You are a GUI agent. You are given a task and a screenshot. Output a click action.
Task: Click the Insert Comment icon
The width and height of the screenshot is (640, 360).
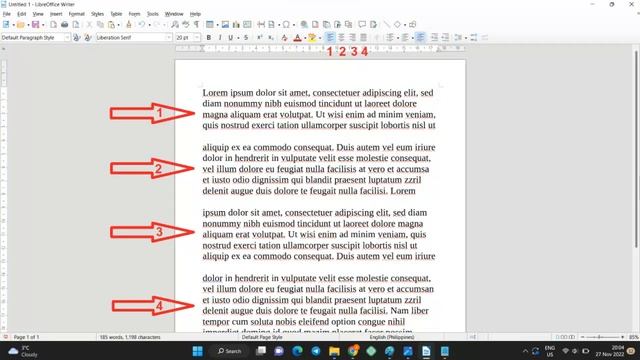pos(362,25)
